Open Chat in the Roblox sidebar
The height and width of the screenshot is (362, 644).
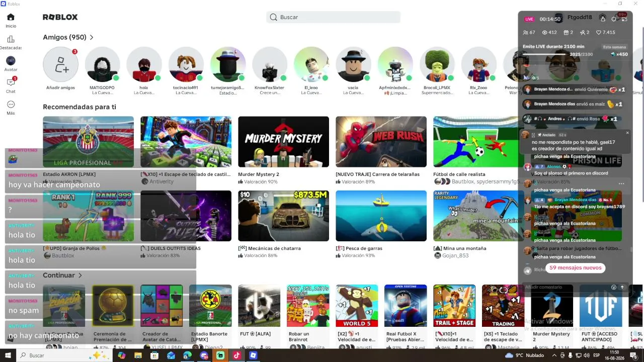tap(11, 85)
